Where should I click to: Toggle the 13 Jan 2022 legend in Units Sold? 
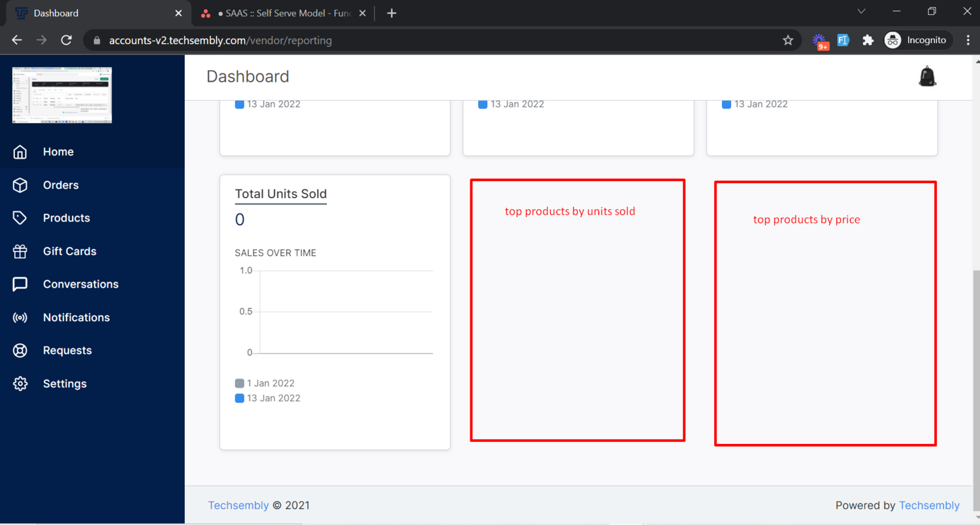(x=268, y=398)
